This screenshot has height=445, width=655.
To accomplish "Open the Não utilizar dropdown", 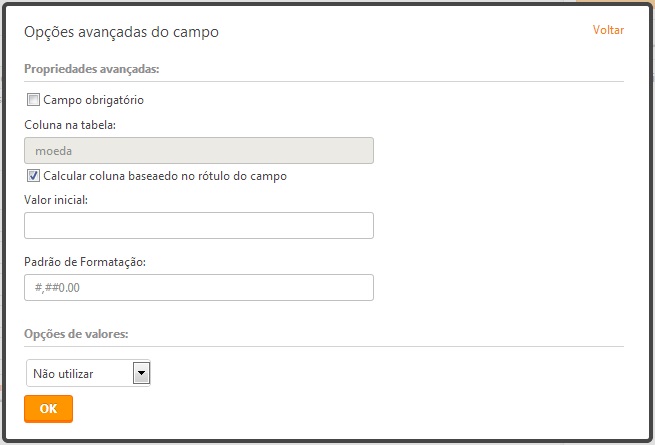I will tap(88, 373).
